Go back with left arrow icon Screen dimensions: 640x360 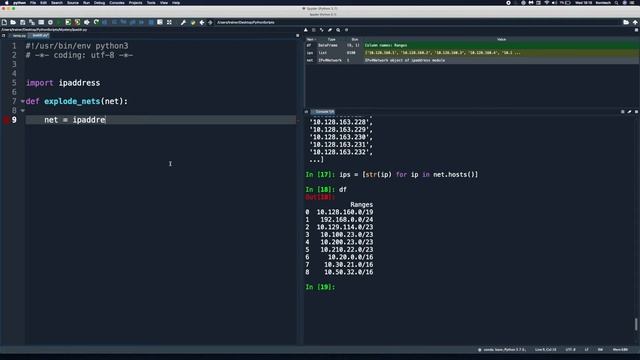coord(202,22)
